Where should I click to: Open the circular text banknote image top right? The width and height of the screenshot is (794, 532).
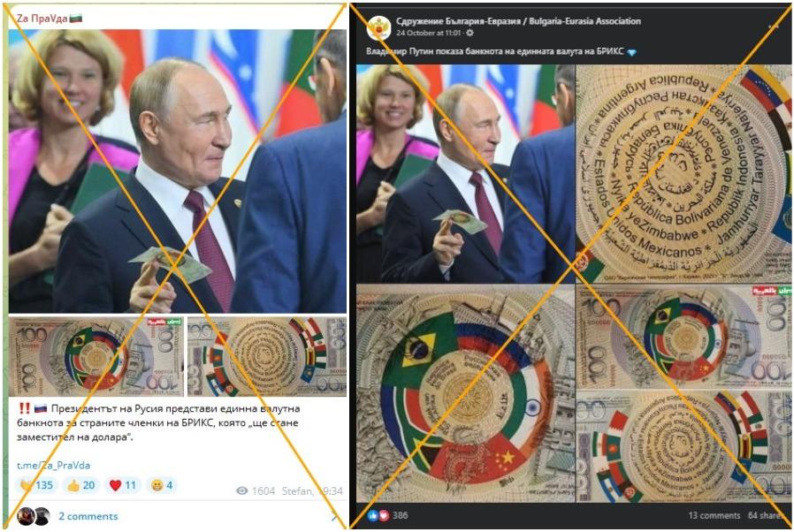click(684, 173)
